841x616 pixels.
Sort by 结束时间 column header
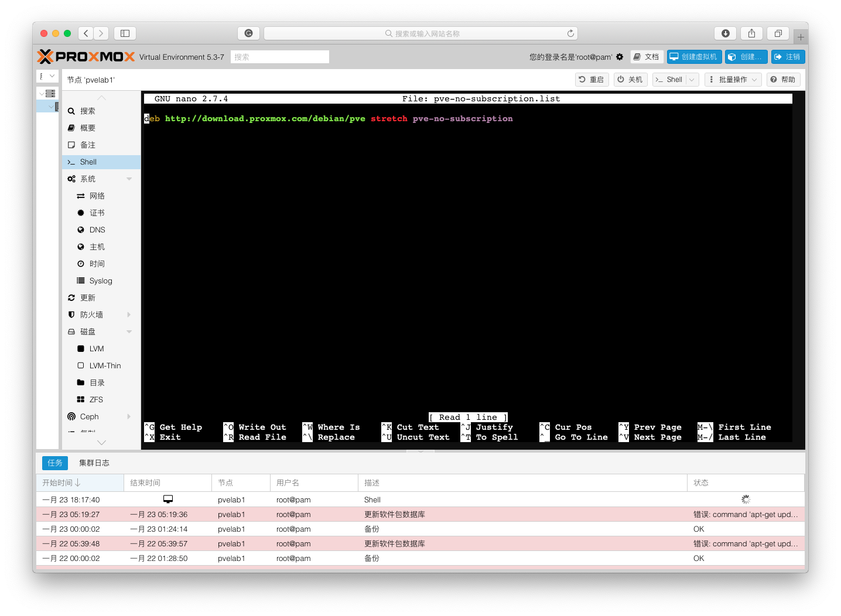(167, 483)
